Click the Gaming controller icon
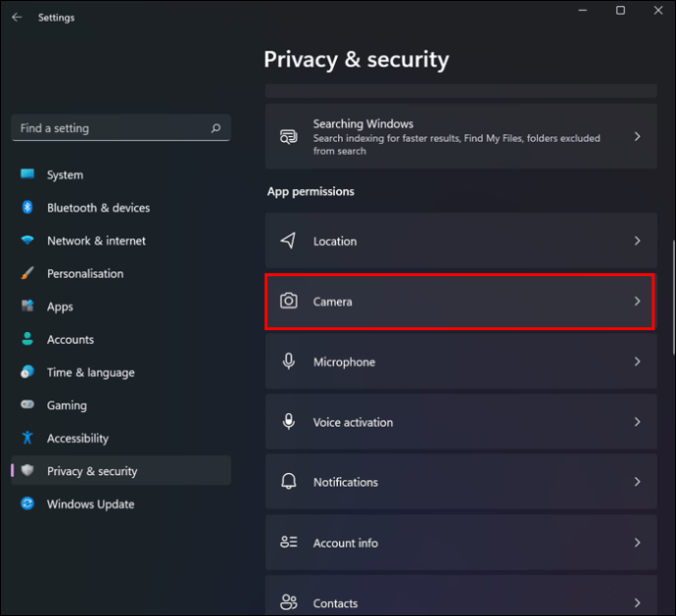This screenshot has height=616, width=676. click(27, 404)
